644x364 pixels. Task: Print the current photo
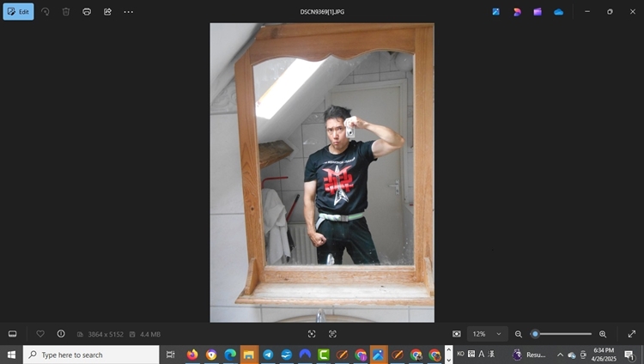(87, 12)
